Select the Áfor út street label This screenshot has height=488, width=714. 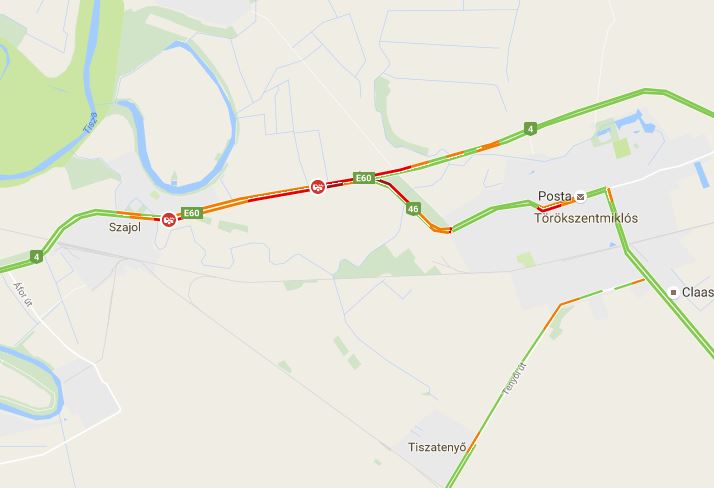point(23,295)
